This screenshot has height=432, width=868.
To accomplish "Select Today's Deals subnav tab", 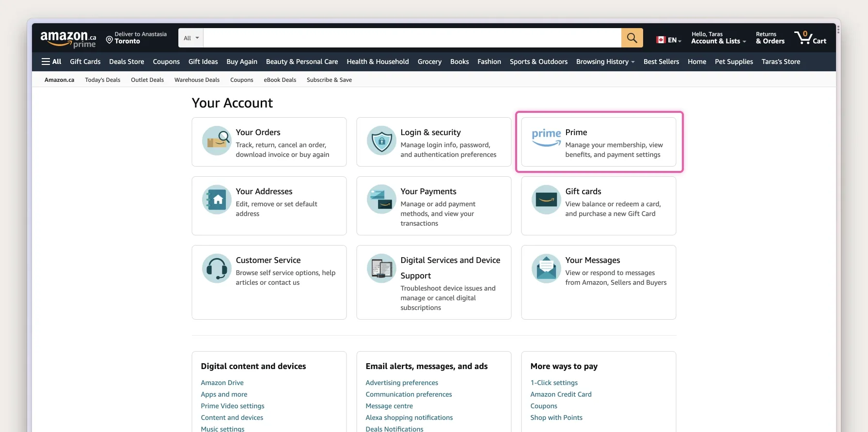I will pyautogui.click(x=103, y=80).
